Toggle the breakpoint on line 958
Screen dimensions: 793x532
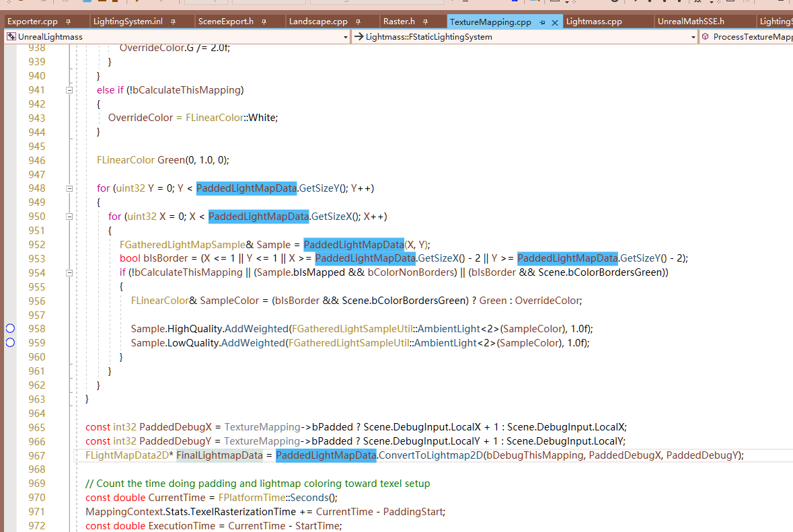click(10, 328)
